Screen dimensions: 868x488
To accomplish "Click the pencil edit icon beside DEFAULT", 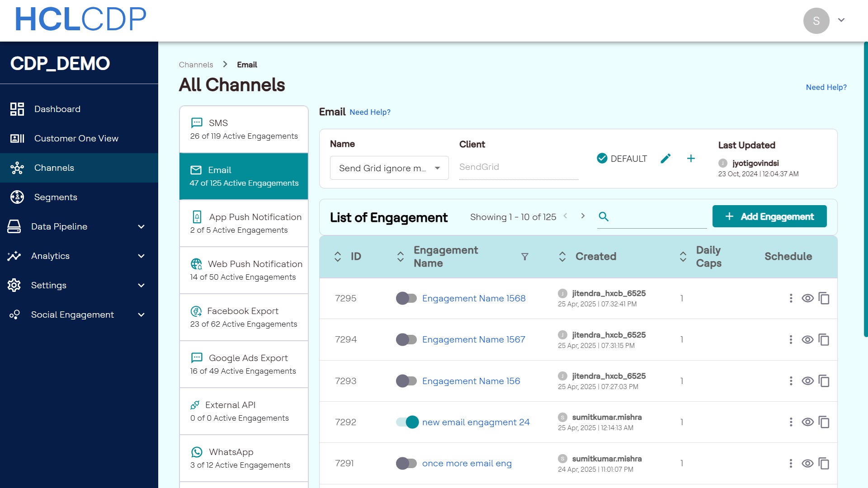I will point(665,159).
